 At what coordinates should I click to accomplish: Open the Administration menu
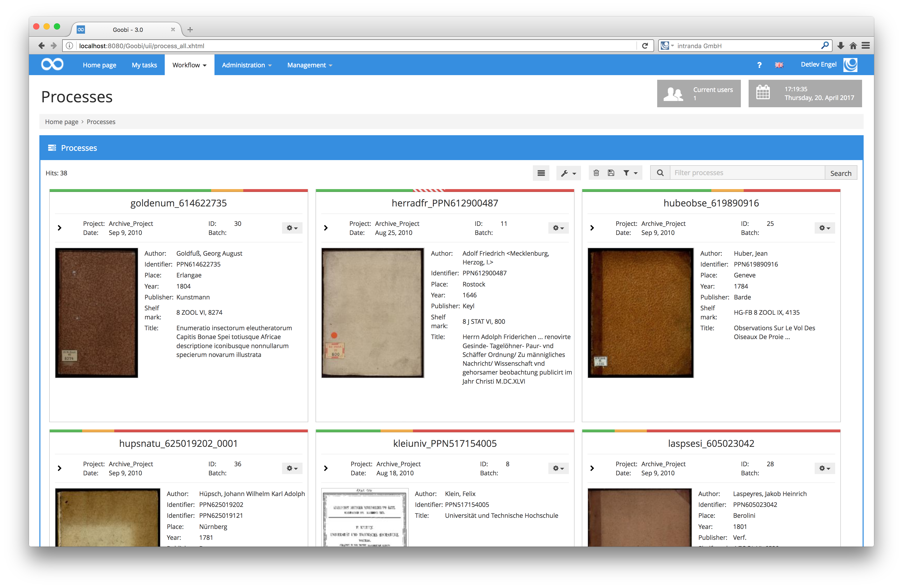pyautogui.click(x=247, y=65)
